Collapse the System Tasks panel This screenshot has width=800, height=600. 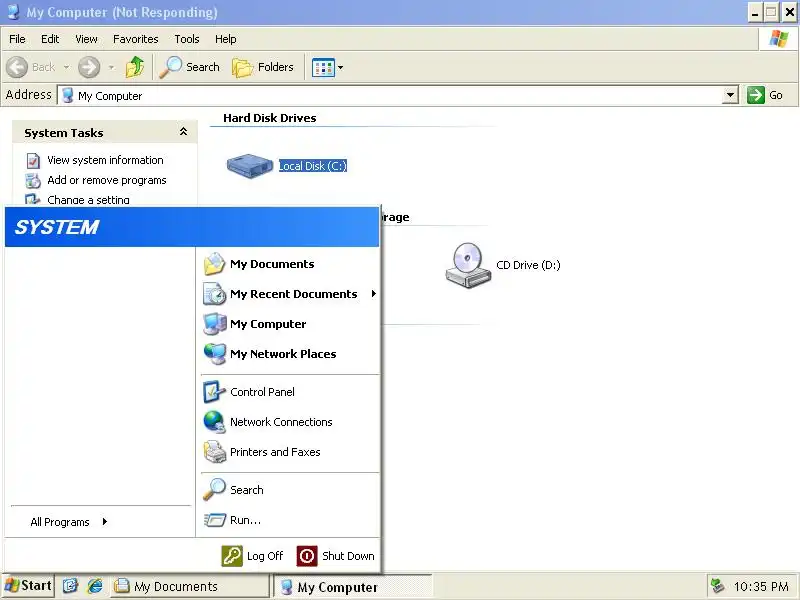(x=183, y=132)
